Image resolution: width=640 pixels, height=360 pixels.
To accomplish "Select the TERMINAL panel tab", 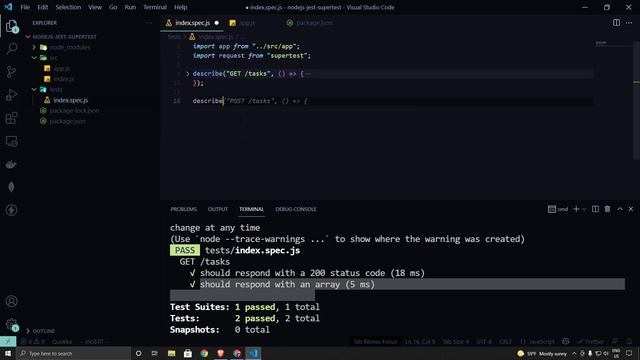I will (251, 209).
